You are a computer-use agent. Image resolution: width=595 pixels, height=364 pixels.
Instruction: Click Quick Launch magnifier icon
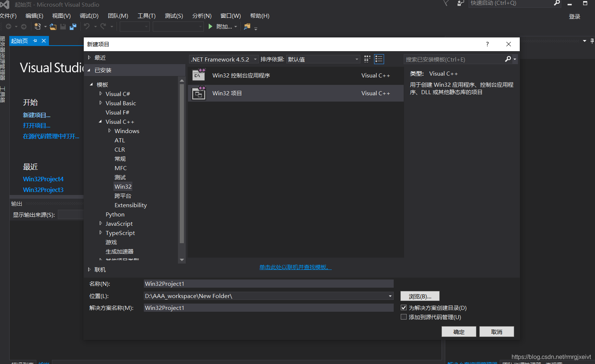click(557, 3)
